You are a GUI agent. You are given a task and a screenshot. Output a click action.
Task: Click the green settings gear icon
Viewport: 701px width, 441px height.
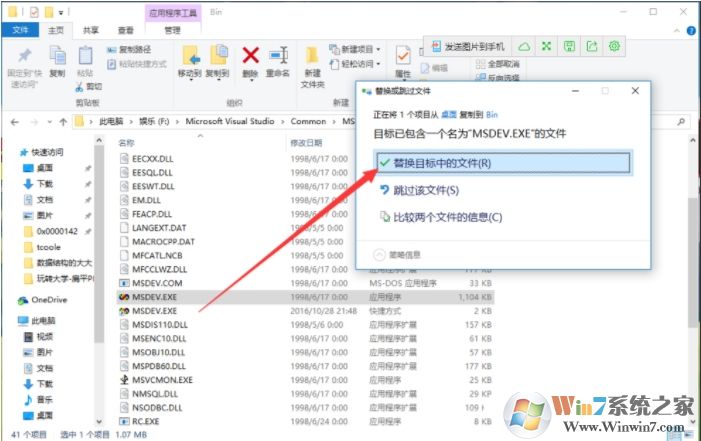pos(614,46)
